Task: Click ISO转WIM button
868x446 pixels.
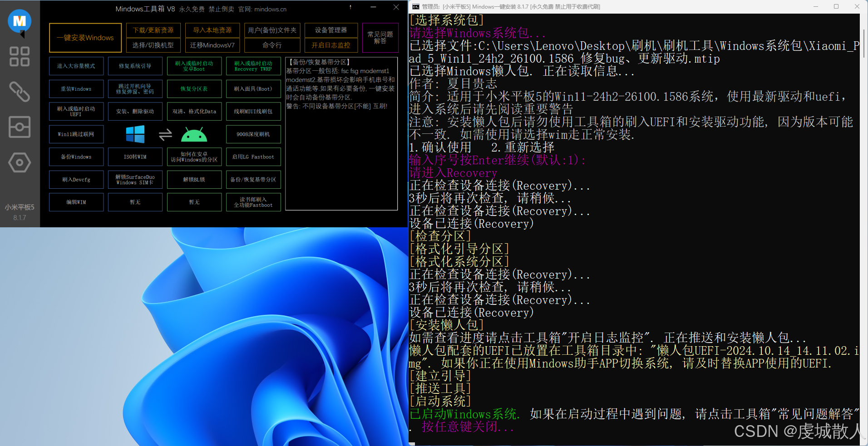Action: click(135, 157)
